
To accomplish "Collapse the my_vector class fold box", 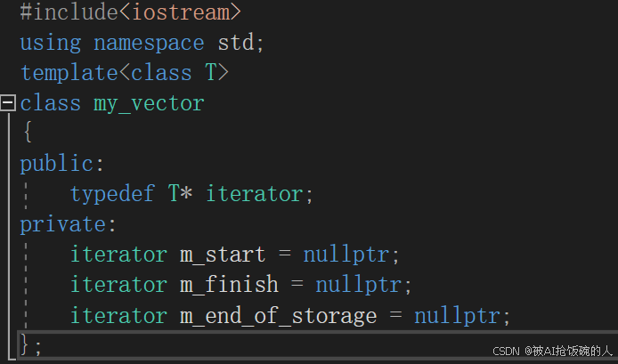I will tap(7, 103).
